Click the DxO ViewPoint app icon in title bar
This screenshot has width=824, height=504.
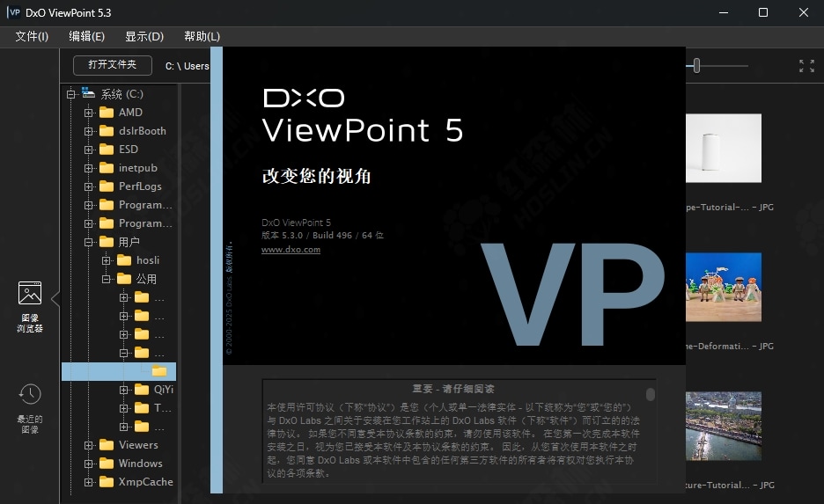click(x=14, y=12)
